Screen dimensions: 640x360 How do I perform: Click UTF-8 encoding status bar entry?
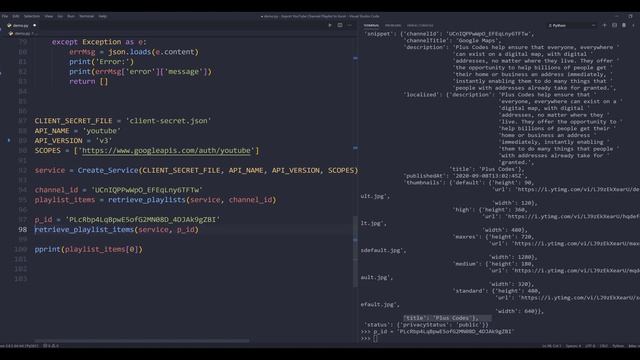tap(590, 346)
